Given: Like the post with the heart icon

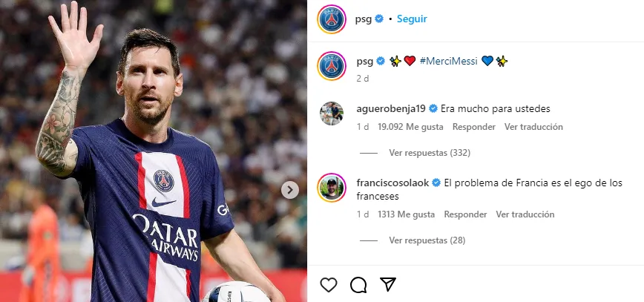Looking at the screenshot, I should click(329, 285).
